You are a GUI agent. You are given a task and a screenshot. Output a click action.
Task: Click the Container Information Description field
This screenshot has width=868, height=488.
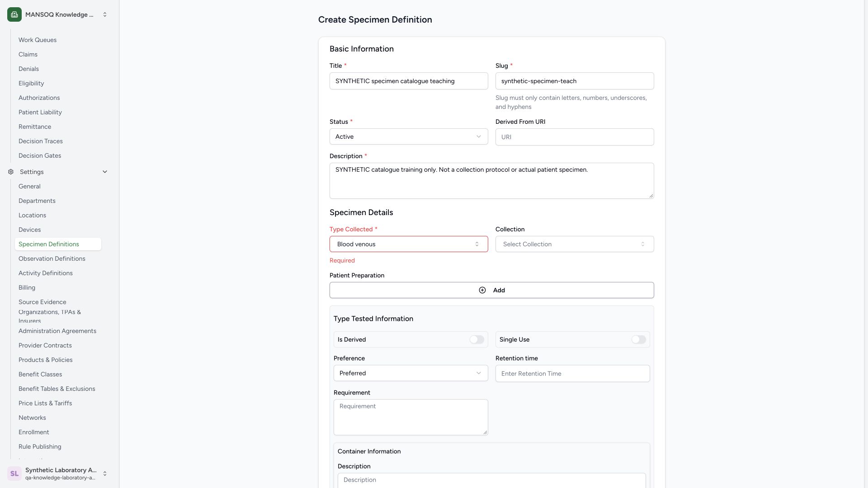click(492, 480)
